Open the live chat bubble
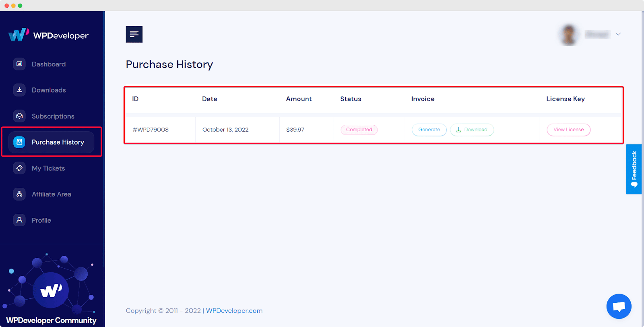 tap(619, 306)
